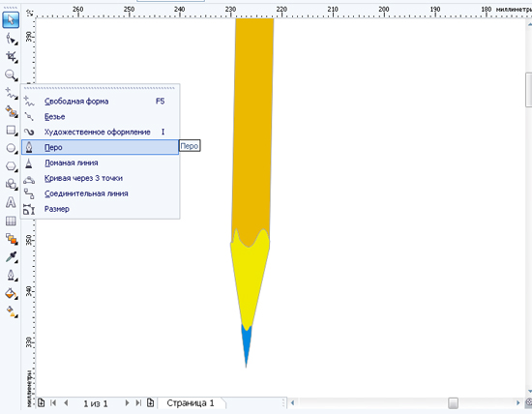Click the flyout grip handle bar
Screen dimensions: 532x414
100,88
